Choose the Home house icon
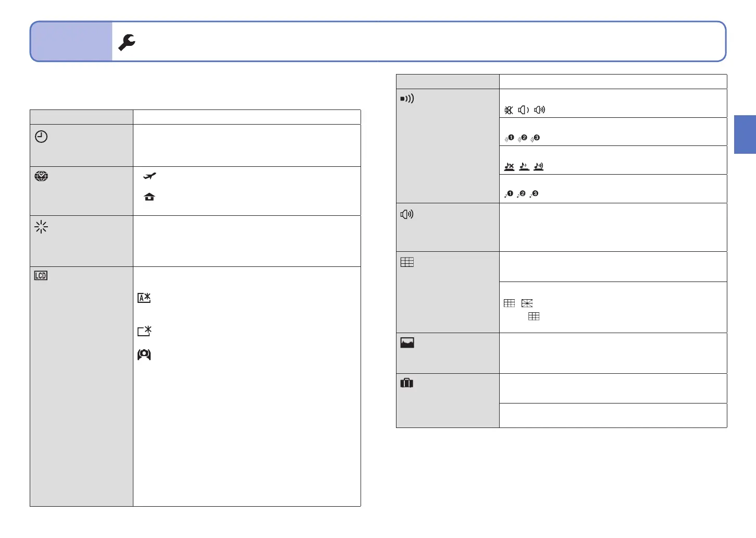Image resolution: width=756 pixels, height=538 pixels. click(150, 197)
